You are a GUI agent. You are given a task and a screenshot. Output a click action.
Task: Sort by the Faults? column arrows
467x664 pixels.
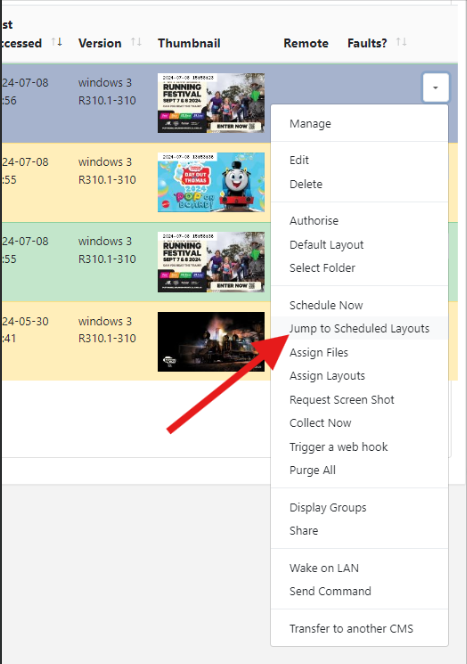point(401,42)
